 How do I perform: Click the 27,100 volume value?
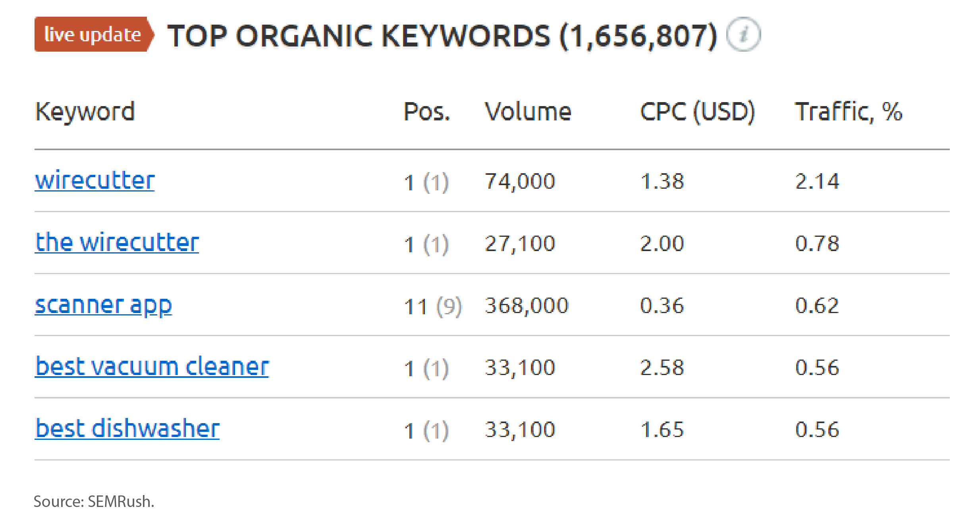(520, 243)
